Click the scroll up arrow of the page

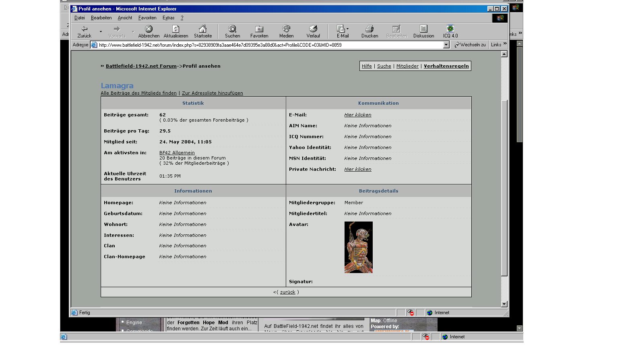click(x=504, y=54)
